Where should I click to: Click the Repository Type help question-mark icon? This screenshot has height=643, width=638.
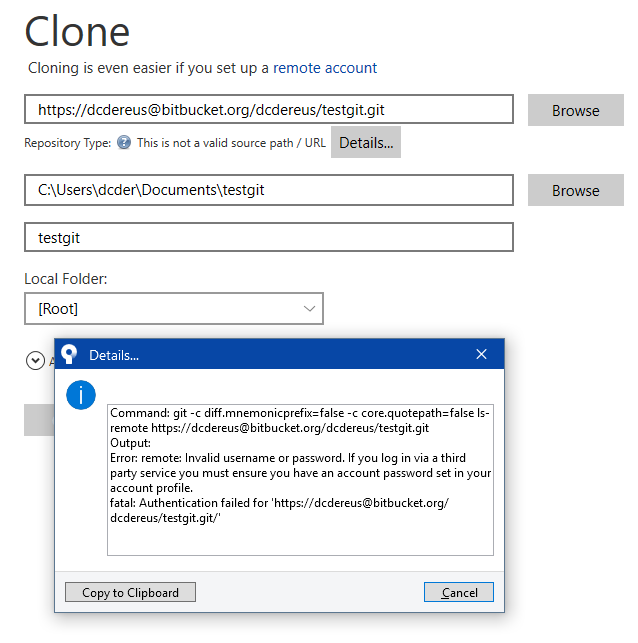(x=124, y=143)
